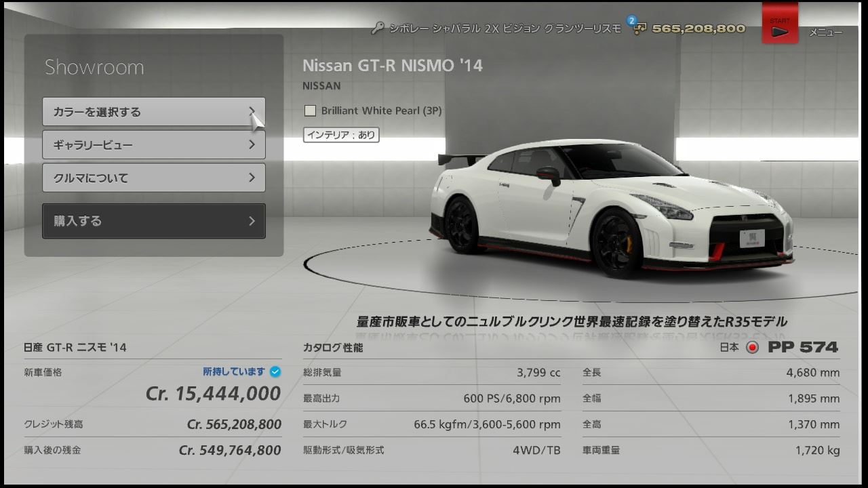The image size is (868, 488).
Task: Click the 新車価格 label
Action: (x=43, y=372)
